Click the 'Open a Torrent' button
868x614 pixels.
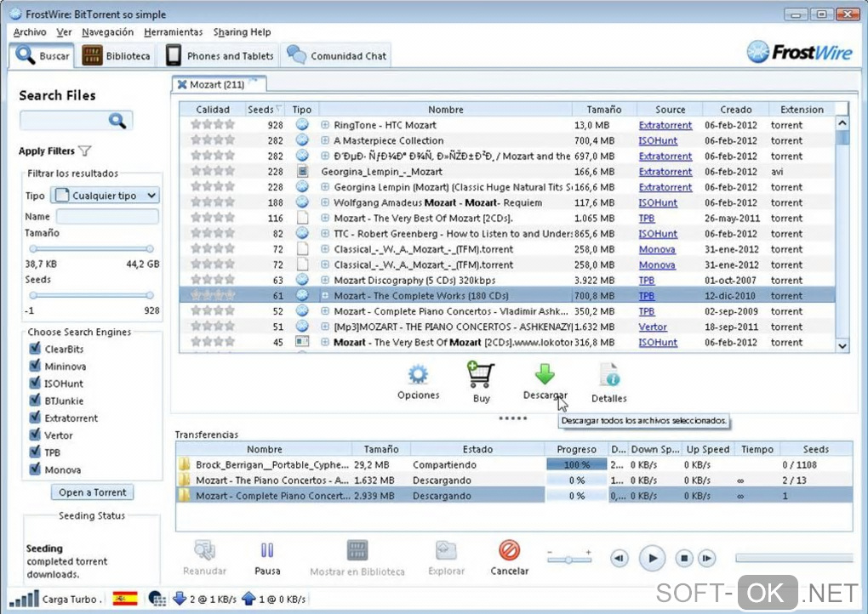[x=93, y=492]
